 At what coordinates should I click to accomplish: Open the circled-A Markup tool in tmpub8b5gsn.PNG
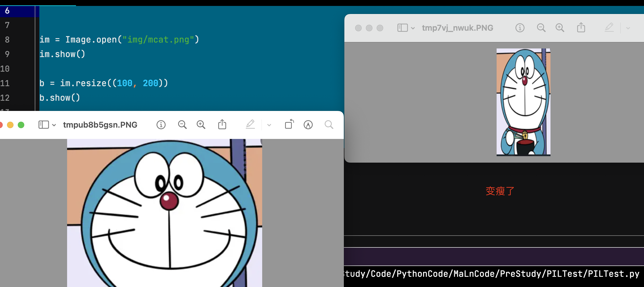[x=308, y=125]
